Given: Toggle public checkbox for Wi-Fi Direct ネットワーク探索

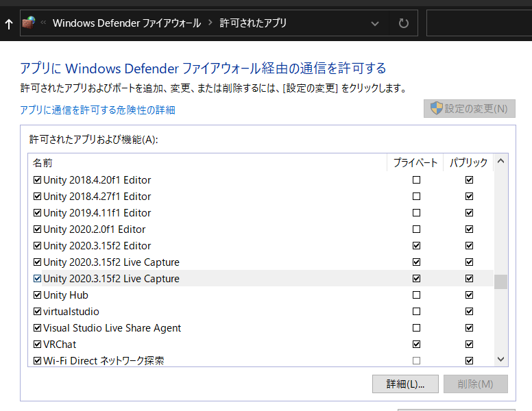Looking at the screenshot, I should [x=469, y=360].
